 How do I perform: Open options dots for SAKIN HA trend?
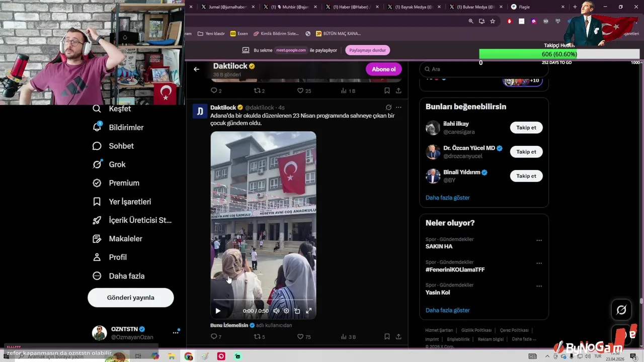point(539,240)
